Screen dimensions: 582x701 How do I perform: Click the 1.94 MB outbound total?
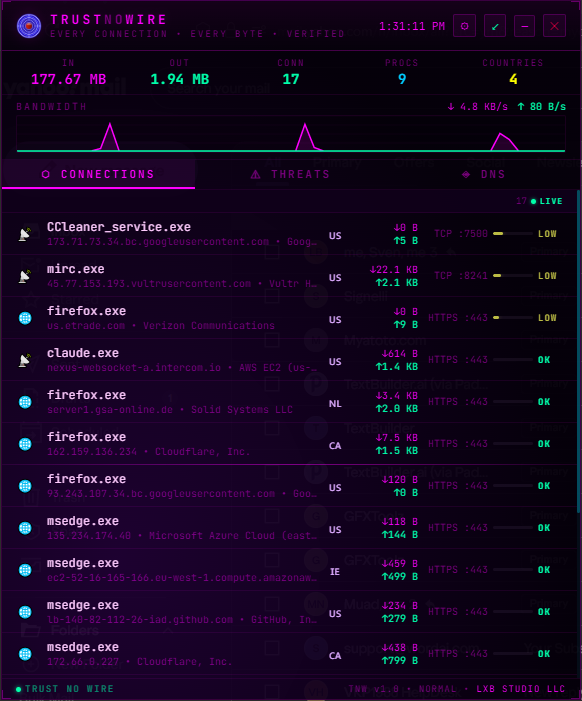180,80
